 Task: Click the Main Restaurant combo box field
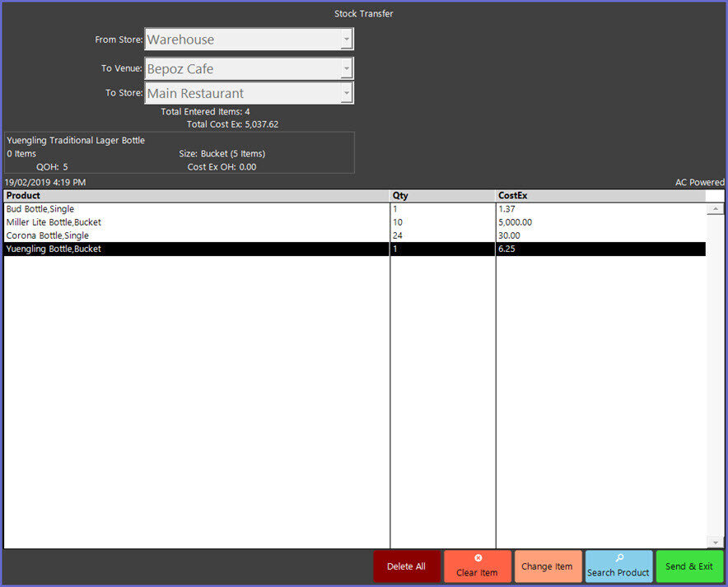pos(249,93)
